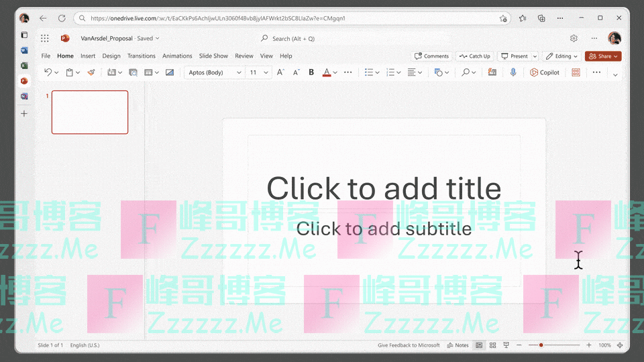Open the app launcher waffle icon
This screenshot has height=362, width=644.
[x=45, y=39]
